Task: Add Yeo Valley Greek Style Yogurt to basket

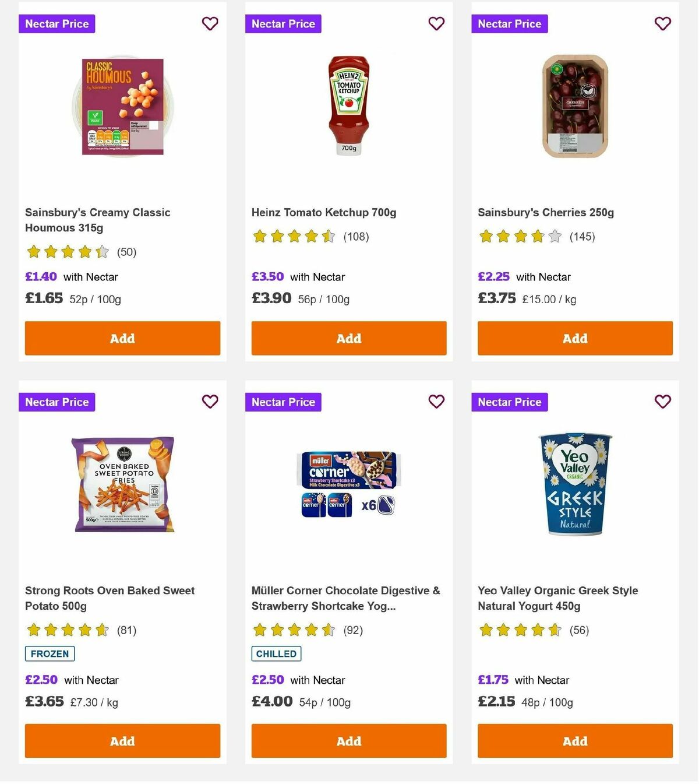Action: (x=575, y=741)
